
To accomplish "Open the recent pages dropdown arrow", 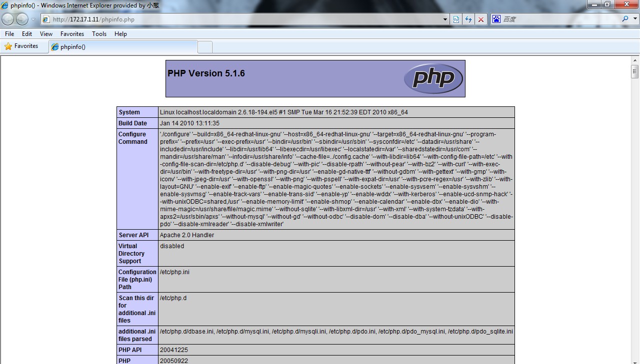I will (33, 19).
